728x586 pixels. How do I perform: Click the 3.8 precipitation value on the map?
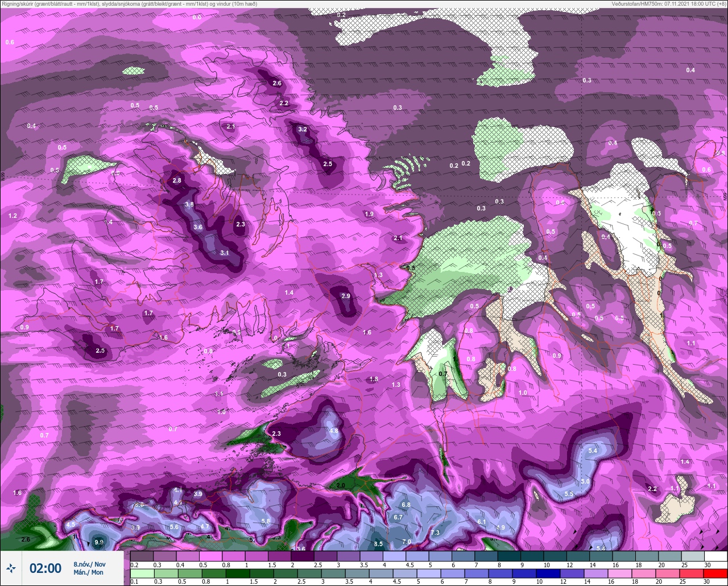pyautogui.click(x=189, y=204)
